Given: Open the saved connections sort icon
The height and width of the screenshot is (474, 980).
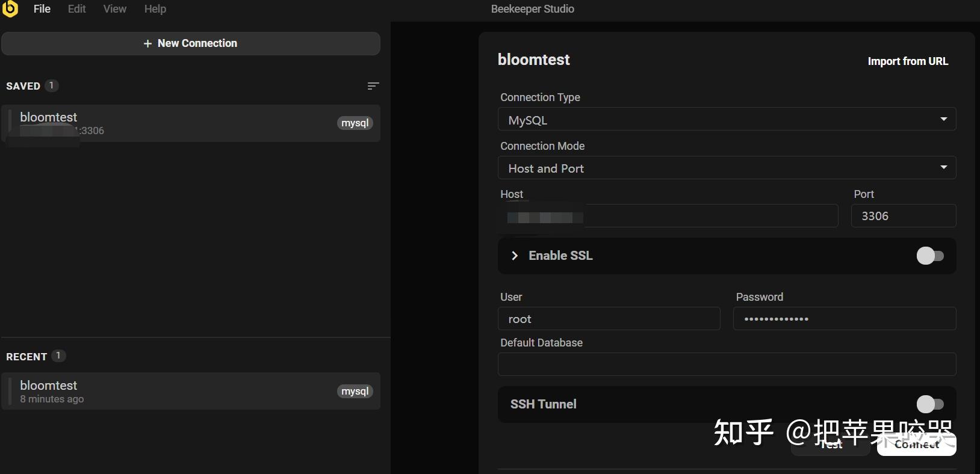Looking at the screenshot, I should click(x=373, y=86).
